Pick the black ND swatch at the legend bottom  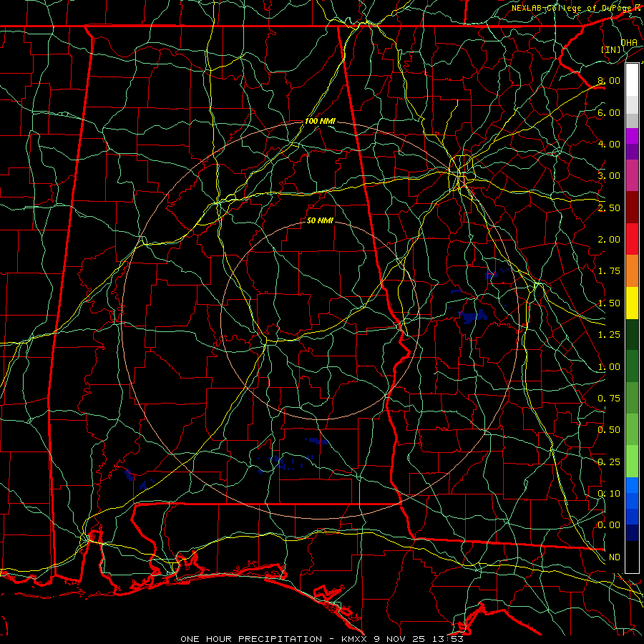point(632,557)
